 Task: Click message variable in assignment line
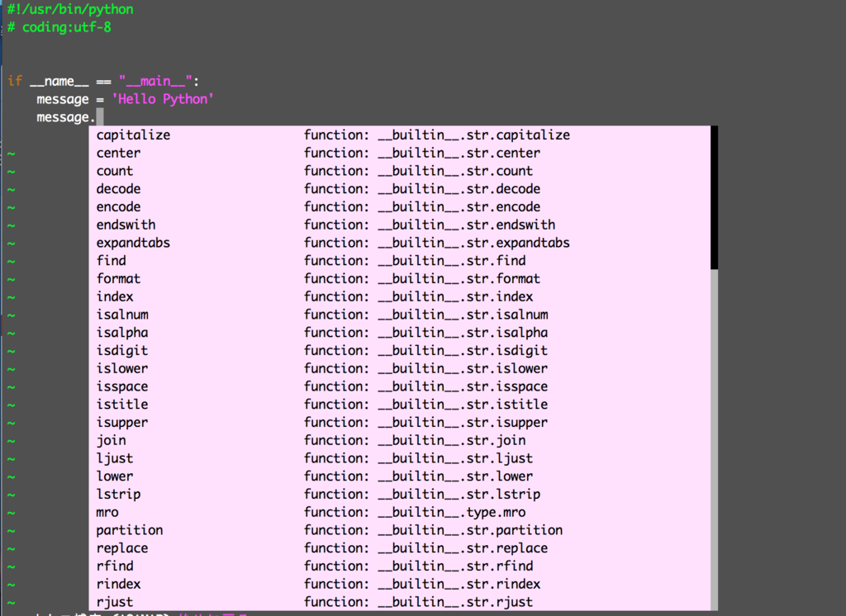pyautogui.click(x=63, y=99)
